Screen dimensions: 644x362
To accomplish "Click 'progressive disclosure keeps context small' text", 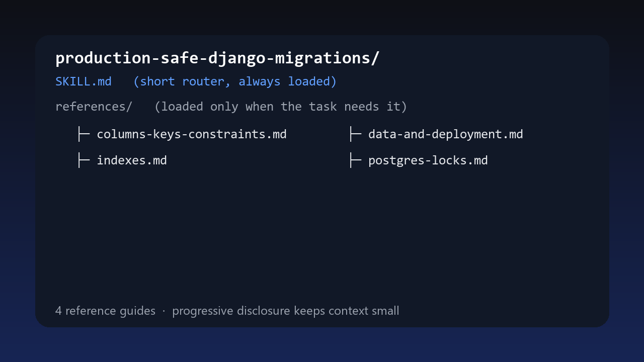I will 286,311.
